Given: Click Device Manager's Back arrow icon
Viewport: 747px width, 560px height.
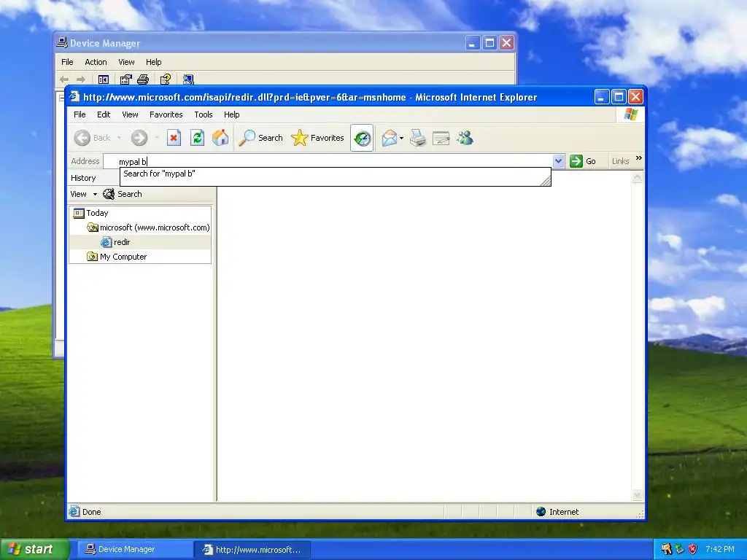Looking at the screenshot, I should (x=64, y=79).
